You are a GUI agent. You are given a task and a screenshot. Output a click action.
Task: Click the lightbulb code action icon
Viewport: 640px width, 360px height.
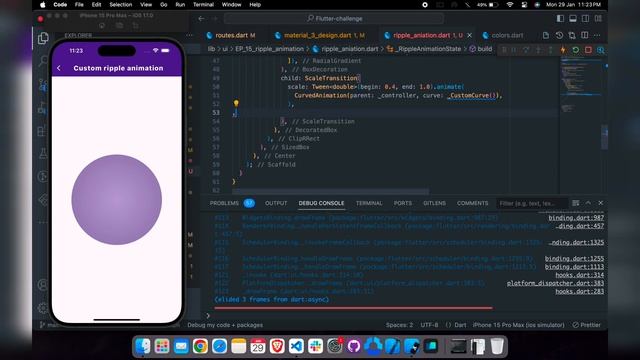236,103
